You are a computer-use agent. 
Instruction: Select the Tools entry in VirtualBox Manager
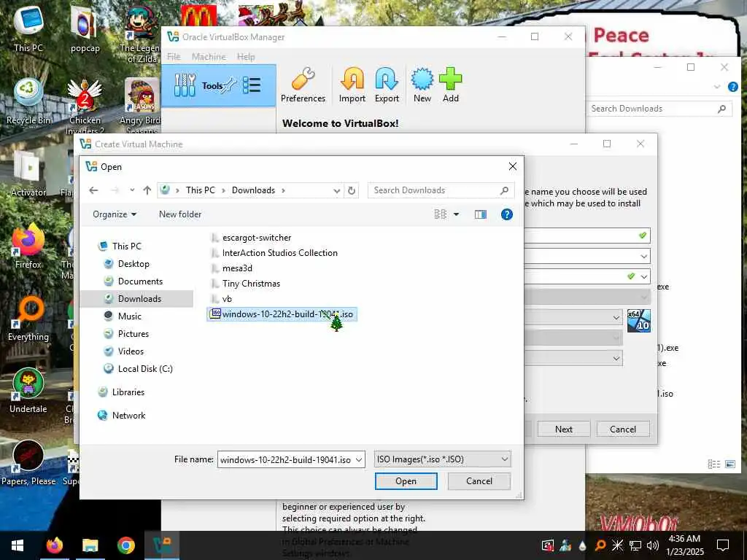219,86
